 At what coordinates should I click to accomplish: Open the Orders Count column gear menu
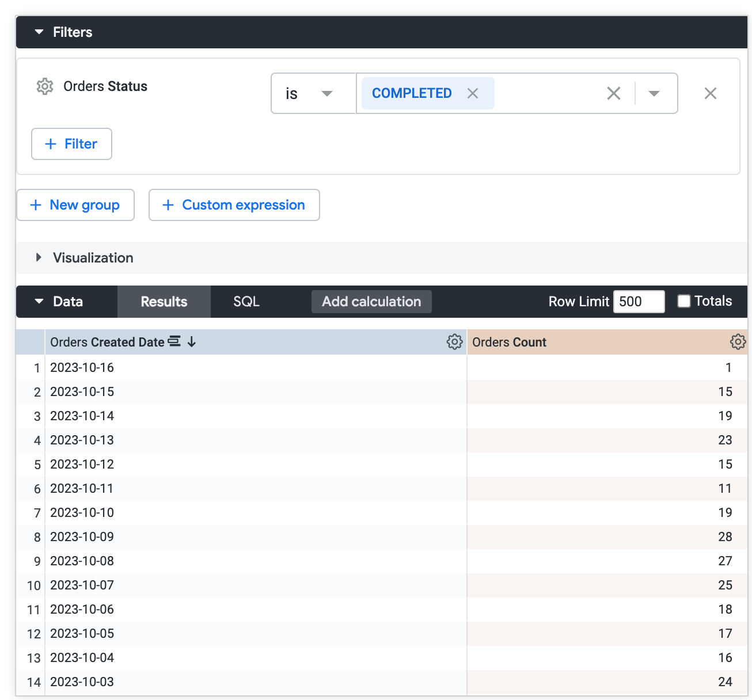[x=738, y=342]
